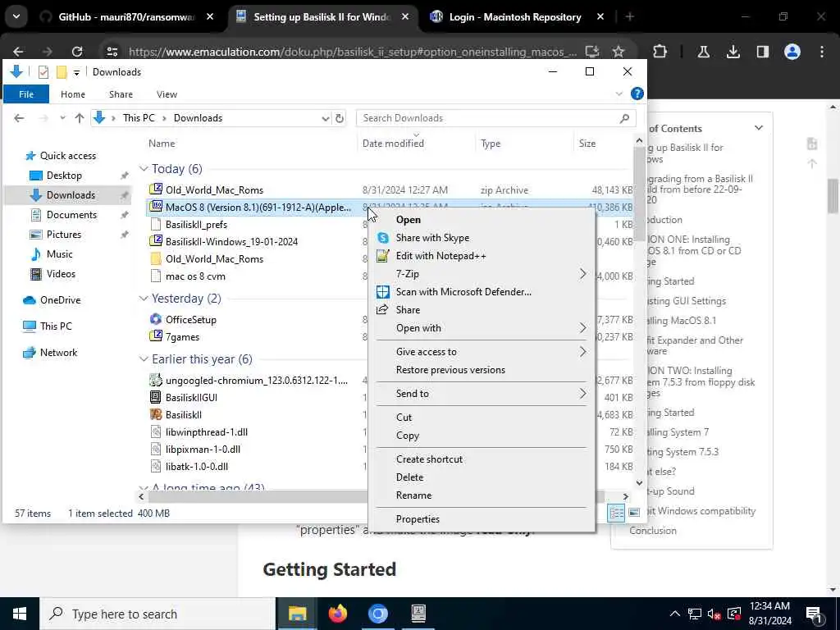Open Basilisk II taskbar icon
Image resolution: width=840 pixels, height=630 pixels.
[418, 614]
